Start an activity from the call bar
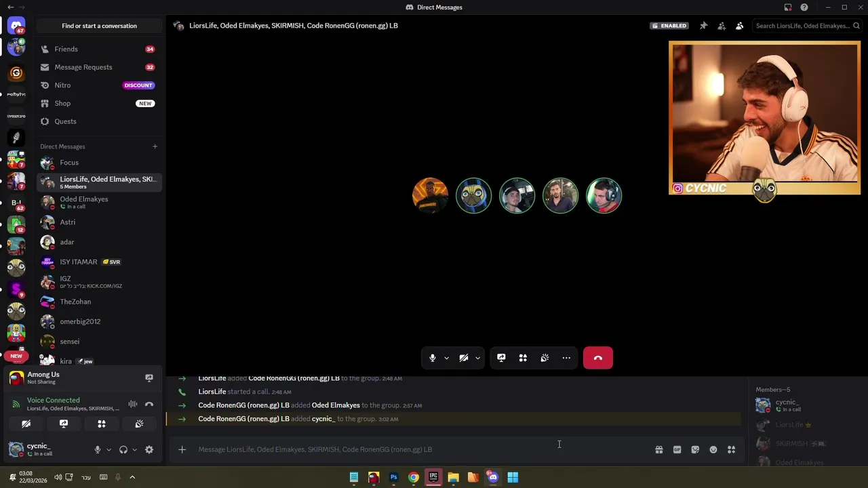 pyautogui.click(x=523, y=358)
